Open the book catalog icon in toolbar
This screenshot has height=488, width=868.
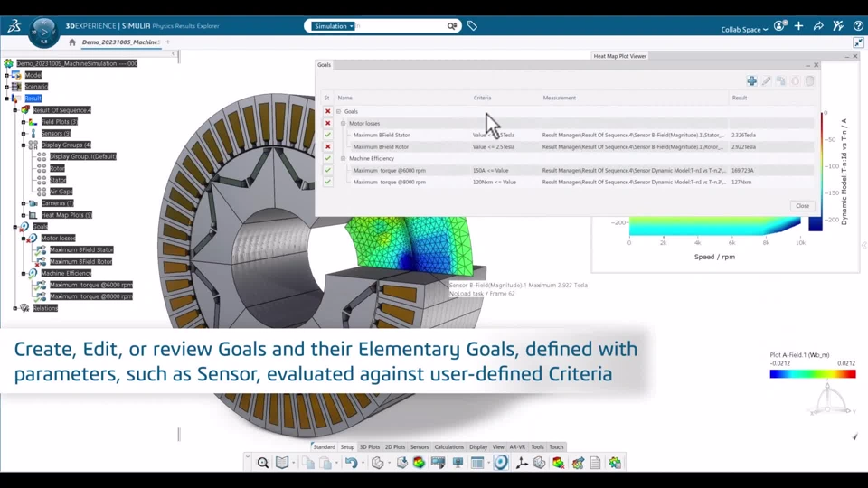click(x=282, y=463)
